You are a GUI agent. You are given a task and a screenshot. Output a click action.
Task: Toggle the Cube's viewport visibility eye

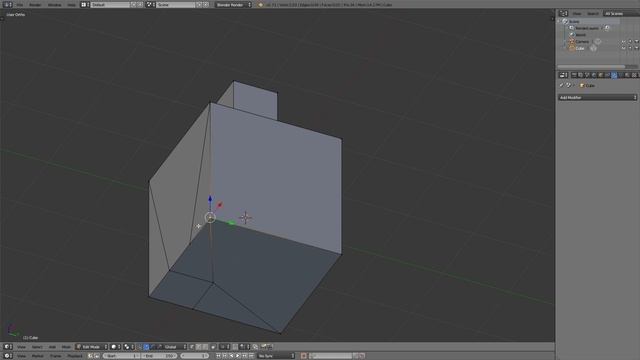[x=623, y=48]
